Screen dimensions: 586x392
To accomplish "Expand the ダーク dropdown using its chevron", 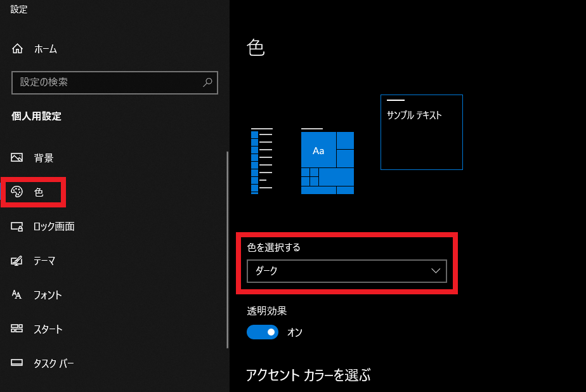I will [x=436, y=271].
